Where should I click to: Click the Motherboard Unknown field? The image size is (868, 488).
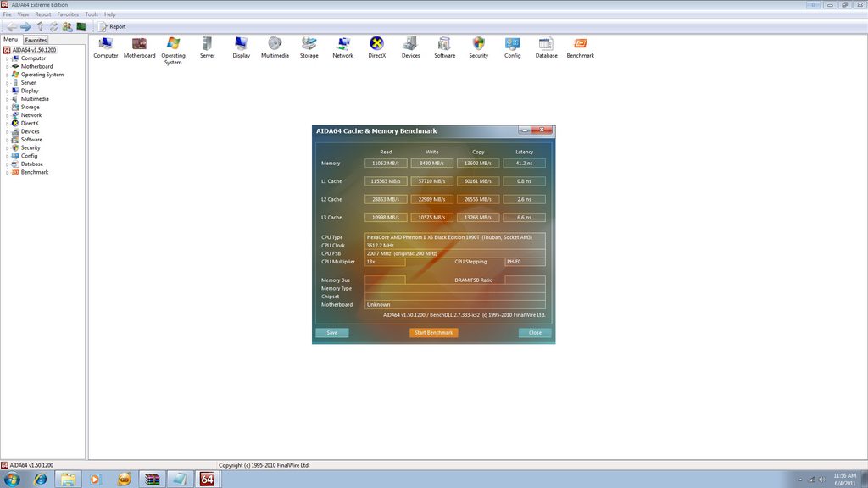click(x=454, y=304)
